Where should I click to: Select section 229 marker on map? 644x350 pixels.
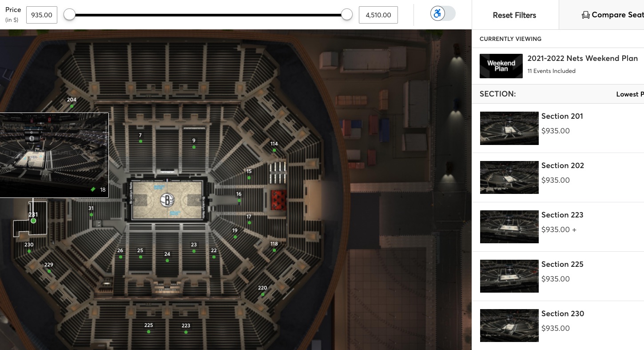point(49,271)
